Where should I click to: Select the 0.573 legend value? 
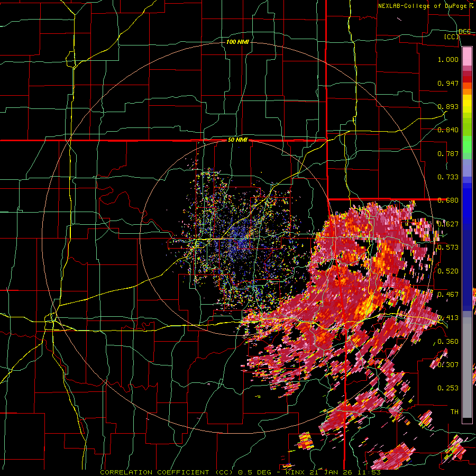click(x=448, y=248)
